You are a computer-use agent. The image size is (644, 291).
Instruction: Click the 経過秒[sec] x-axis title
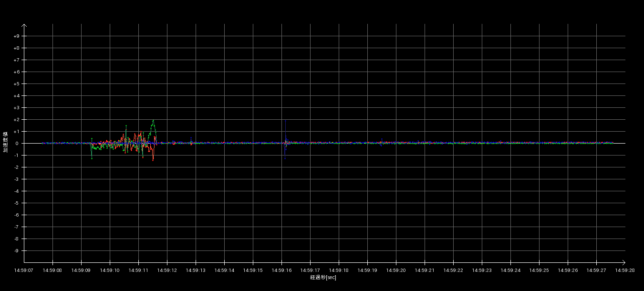point(323,277)
